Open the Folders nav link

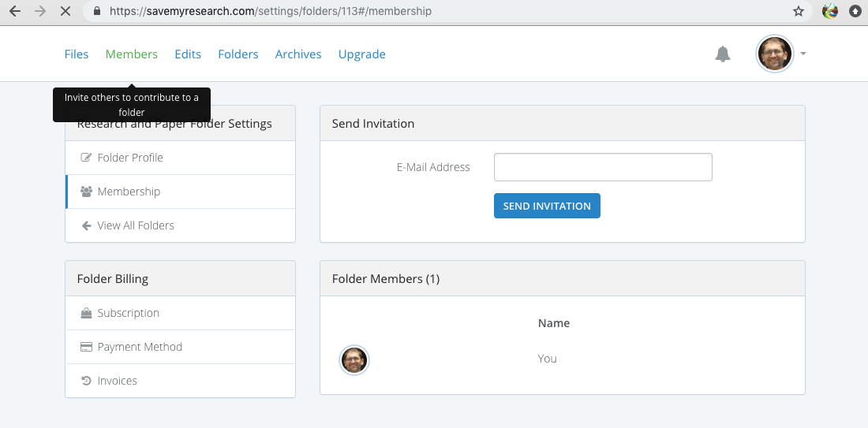pos(238,54)
